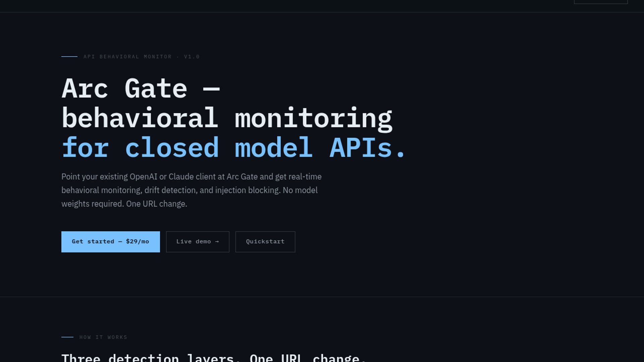This screenshot has width=644, height=362.
Task: Click the word OpenAI in the description
Action: (143, 177)
